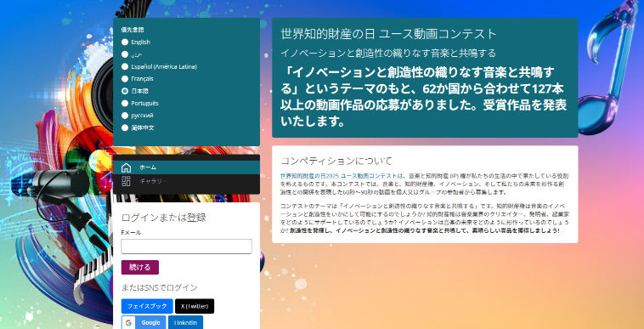Focus the Eメール input field

click(x=186, y=247)
